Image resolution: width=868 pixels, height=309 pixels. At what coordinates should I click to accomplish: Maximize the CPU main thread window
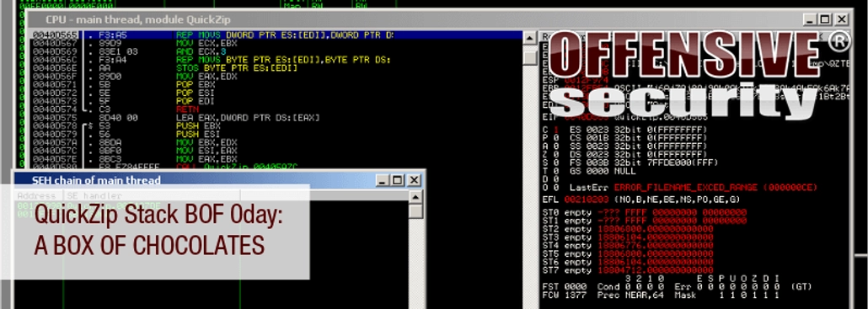click(x=825, y=19)
